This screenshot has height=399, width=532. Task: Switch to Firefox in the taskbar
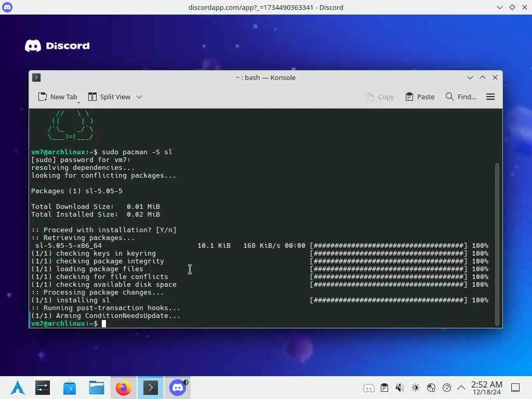tap(124, 388)
